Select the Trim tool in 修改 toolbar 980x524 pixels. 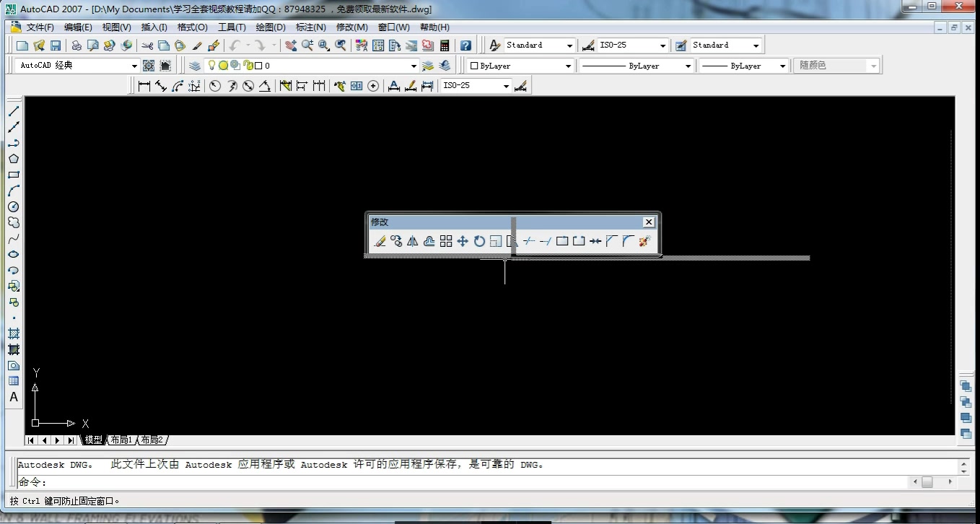[529, 242]
